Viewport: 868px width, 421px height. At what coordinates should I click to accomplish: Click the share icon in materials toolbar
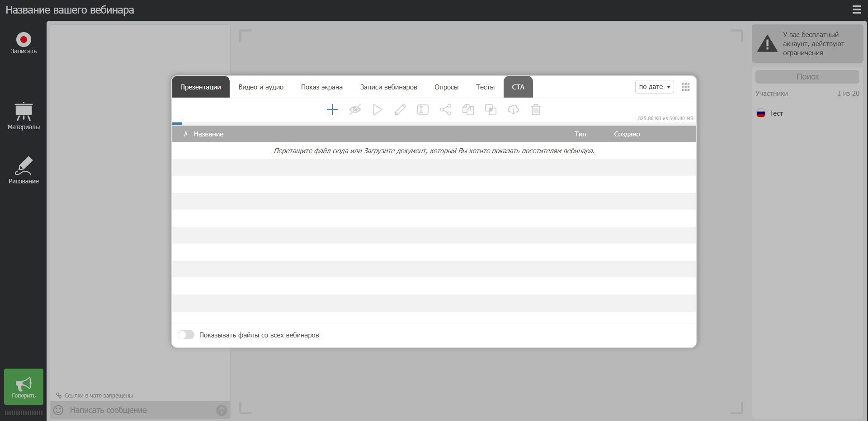(445, 110)
